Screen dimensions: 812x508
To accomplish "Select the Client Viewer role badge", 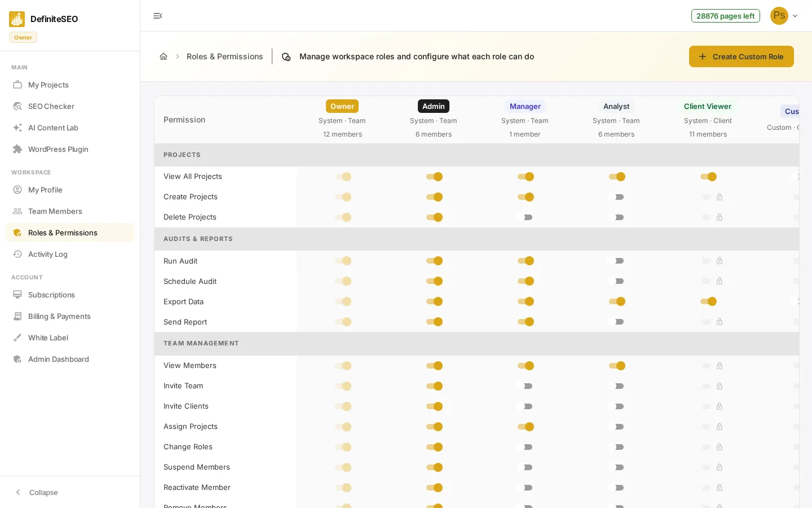I will click(x=708, y=106).
